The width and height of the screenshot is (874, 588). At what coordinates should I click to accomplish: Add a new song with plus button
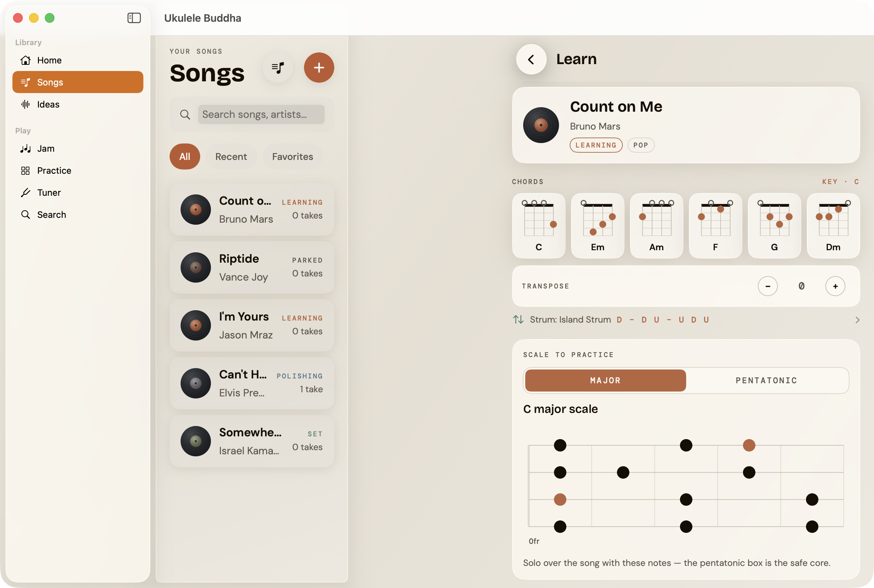click(x=319, y=68)
